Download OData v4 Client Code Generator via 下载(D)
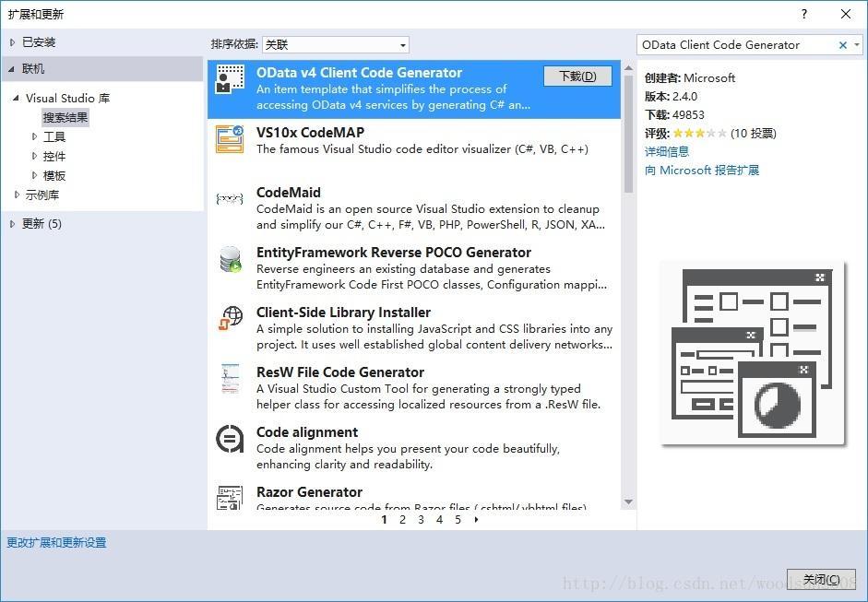The width and height of the screenshot is (868, 602). [x=578, y=76]
